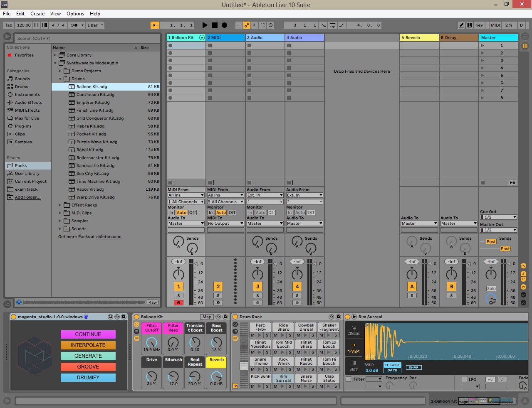The width and height of the screenshot is (532, 408).
Task: Click the Back to Arrangement button
Action: point(513,182)
